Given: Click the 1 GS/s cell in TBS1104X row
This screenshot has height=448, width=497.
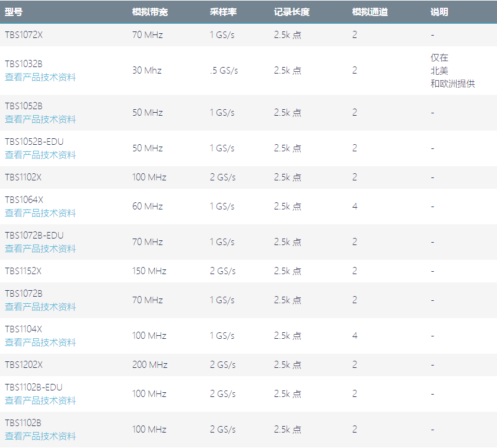Looking at the screenshot, I should [222, 335].
